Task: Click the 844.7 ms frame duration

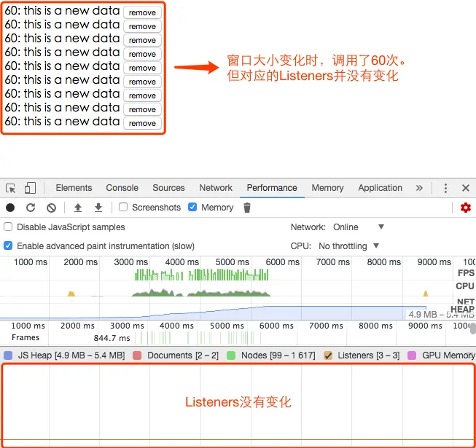Action: point(112,338)
